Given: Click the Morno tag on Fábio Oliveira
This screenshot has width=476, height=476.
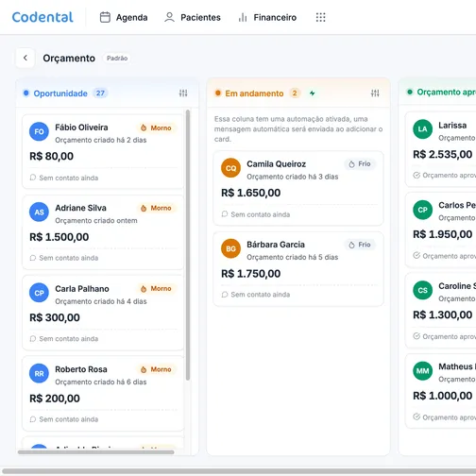Looking at the screenshot, I should pyautogui.click(x=157, y=127).
